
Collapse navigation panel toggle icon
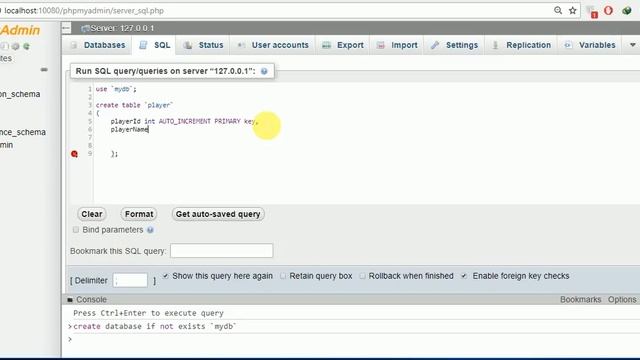click(x=66, y=28)
